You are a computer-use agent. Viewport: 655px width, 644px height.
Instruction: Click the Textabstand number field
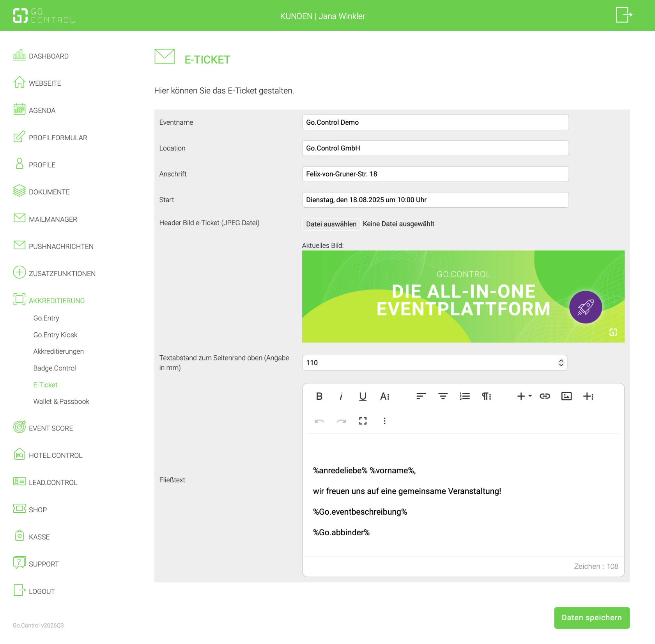(434, 363)
